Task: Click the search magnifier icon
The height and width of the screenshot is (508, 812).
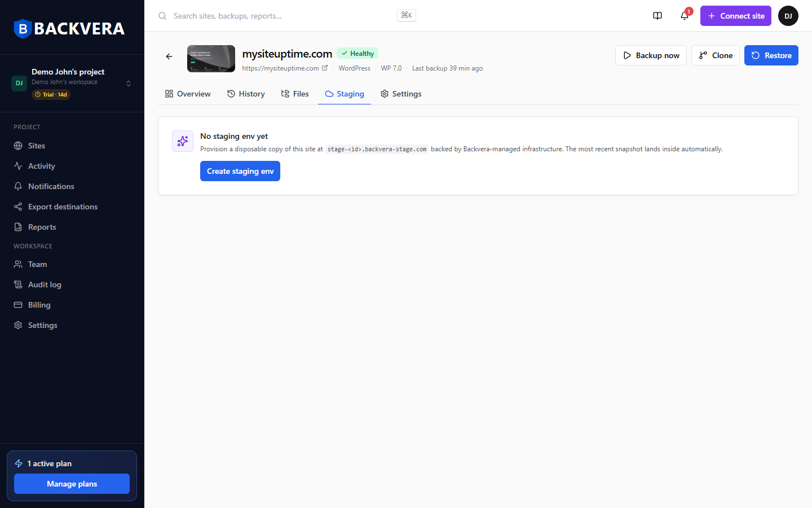Action: pos(162,16)
